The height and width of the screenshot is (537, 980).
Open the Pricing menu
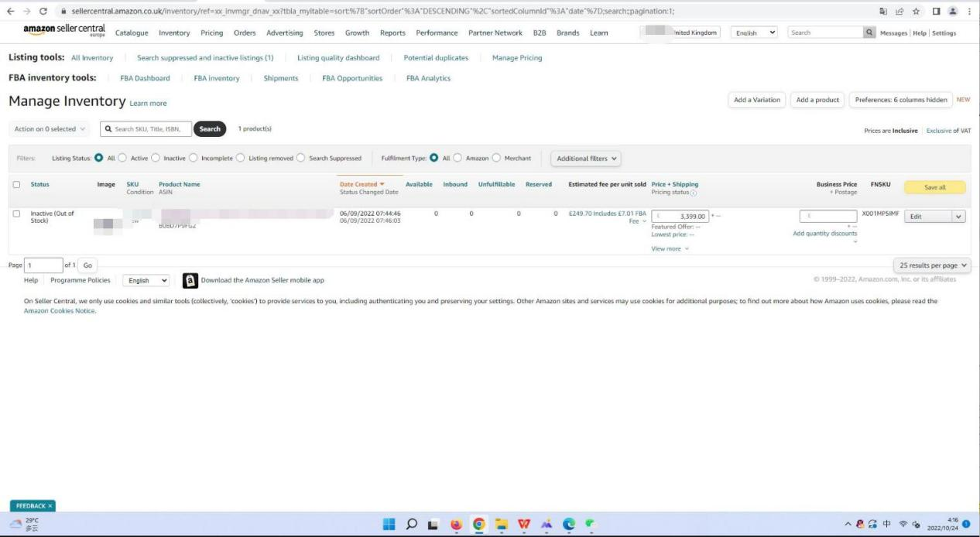211,33
